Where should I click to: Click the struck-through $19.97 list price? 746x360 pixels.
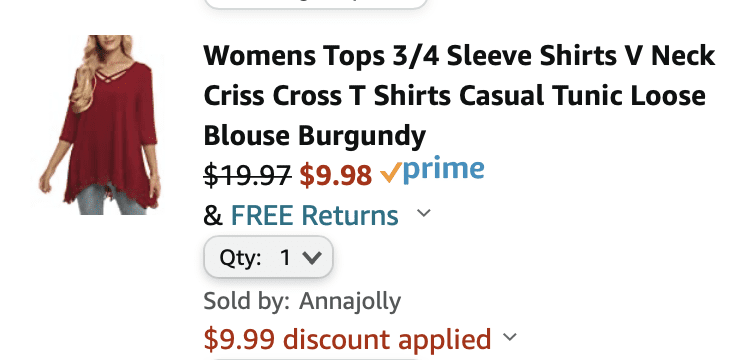pyautogui.click(x=247, y=175)
